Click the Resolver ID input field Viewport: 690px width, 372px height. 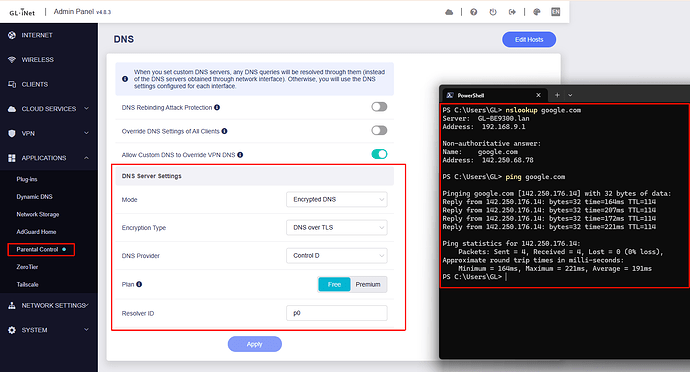(x=337, y=313)
